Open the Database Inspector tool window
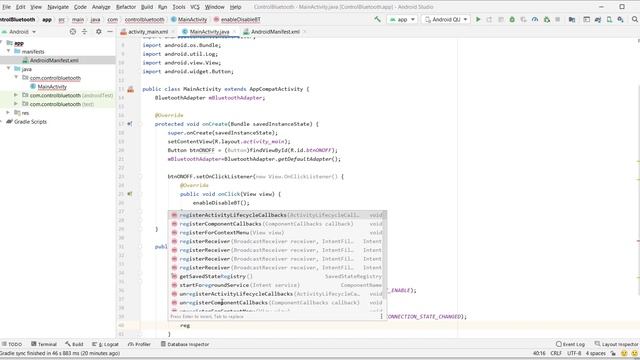This screenshot has width=640, height=360. tap(185, 344)
